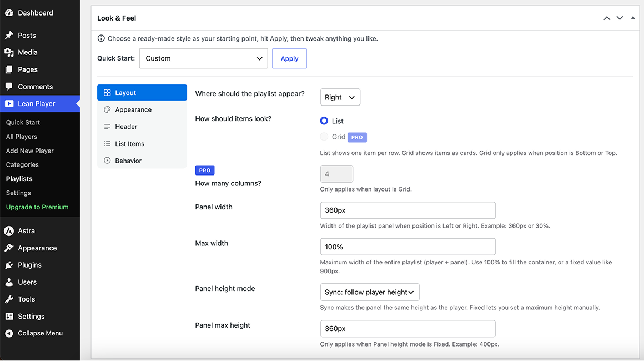Viewport: 644px width, 361px height.
Task: Click the Pages icon in sidebar
Action: [9, 69]
